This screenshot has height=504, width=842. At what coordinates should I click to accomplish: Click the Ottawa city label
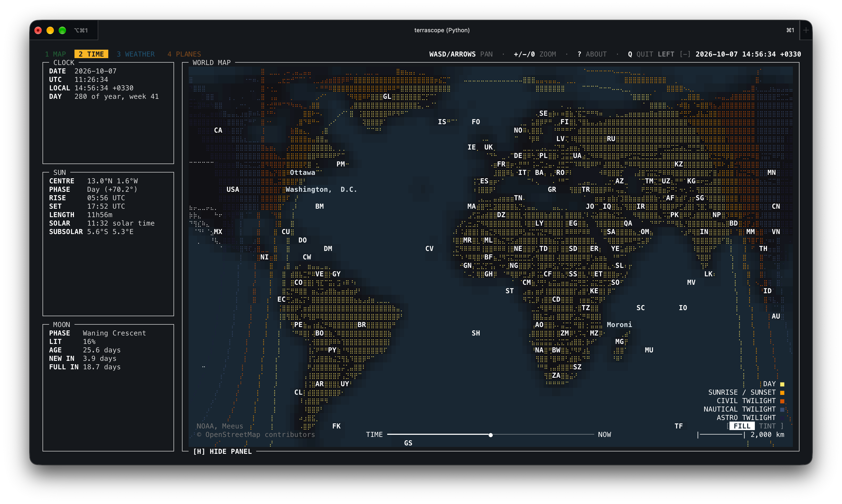pyautogui.click(x=302, y=172)
